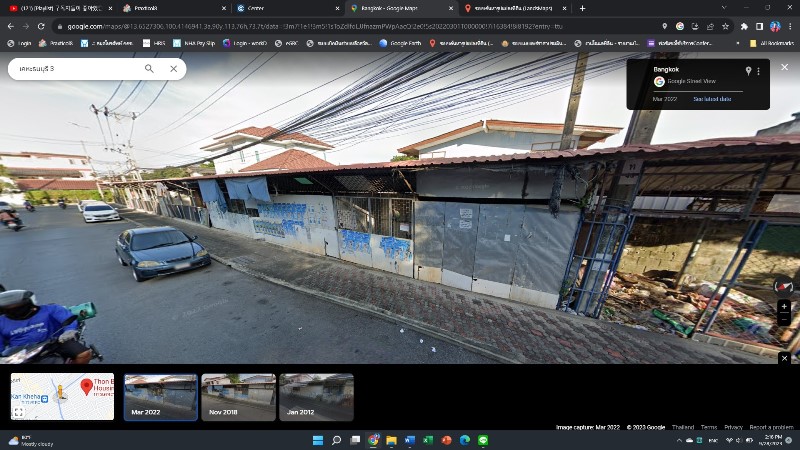
Task: Open the NHA Pay Slip bookmark
Action: tap(194, 43)
